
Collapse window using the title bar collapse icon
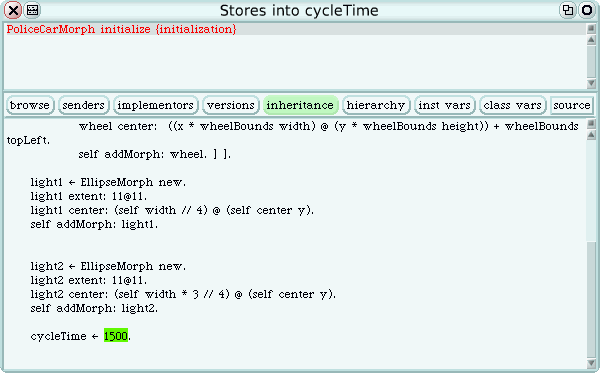click(x=587, y=10)
